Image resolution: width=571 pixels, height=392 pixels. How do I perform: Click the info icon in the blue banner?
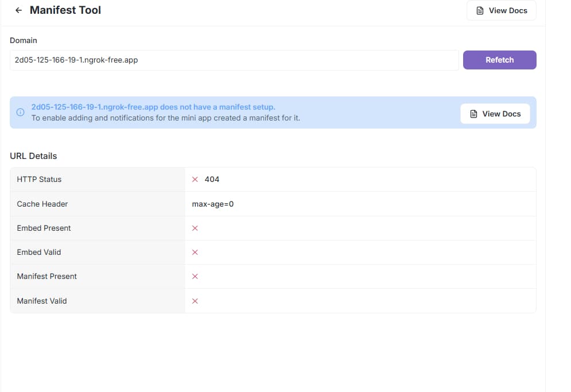click(x=20, y=112)
